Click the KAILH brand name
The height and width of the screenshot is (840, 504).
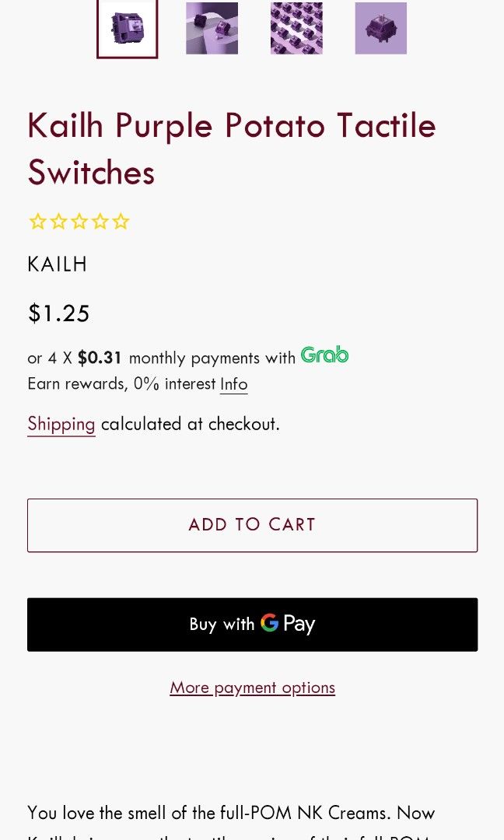57,264
